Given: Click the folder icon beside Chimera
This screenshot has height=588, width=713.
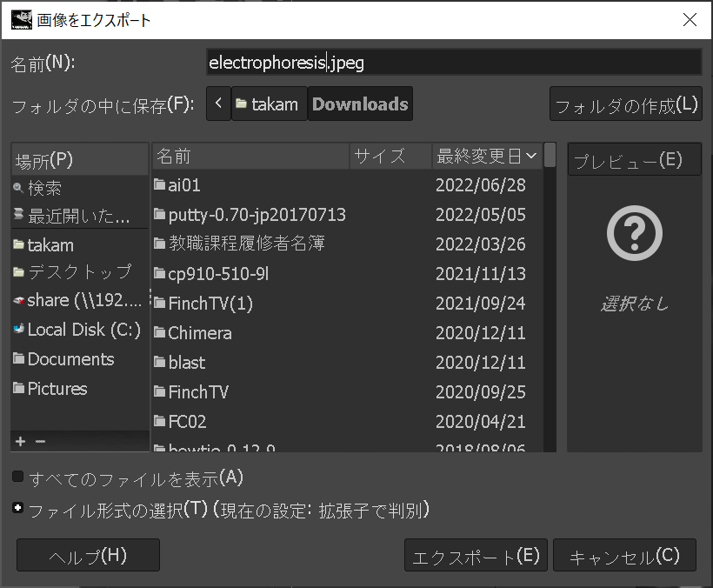Looking at the screenshot, I should tap(159, 333).
